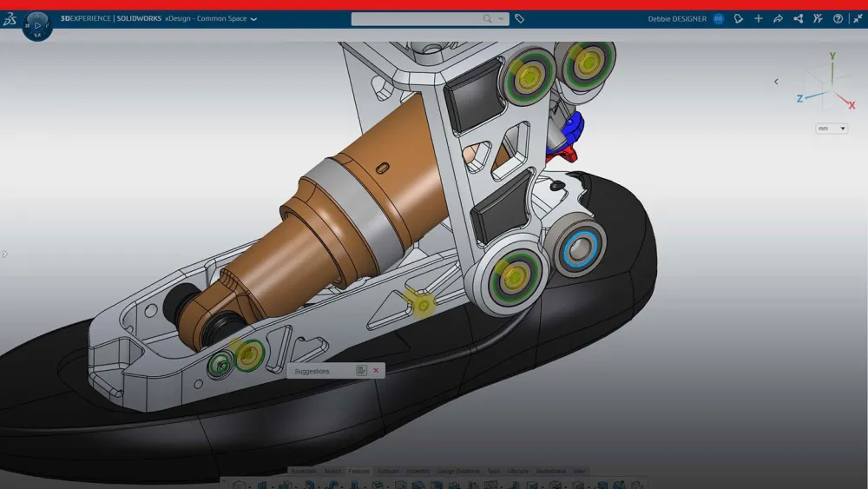Image resolution: width=868 pixels, height=489 pixels.
Task: Collapse the view orientation triad arrow
Action: [776, 82]
